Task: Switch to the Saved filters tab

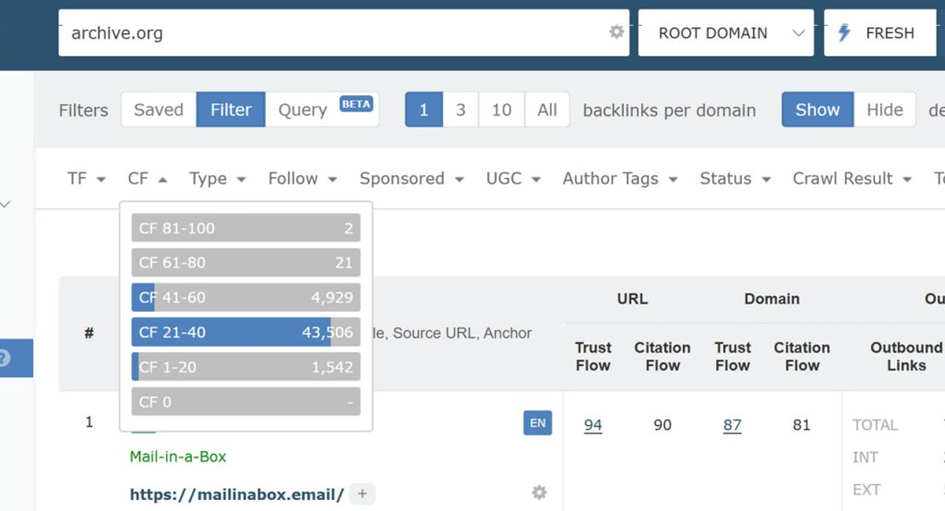Action: coord(158,110)
